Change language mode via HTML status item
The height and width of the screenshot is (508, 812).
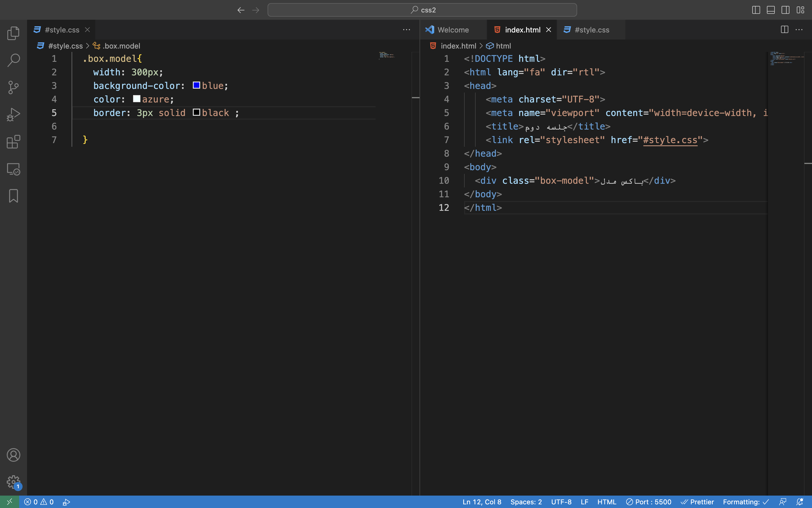click(607, 502)
